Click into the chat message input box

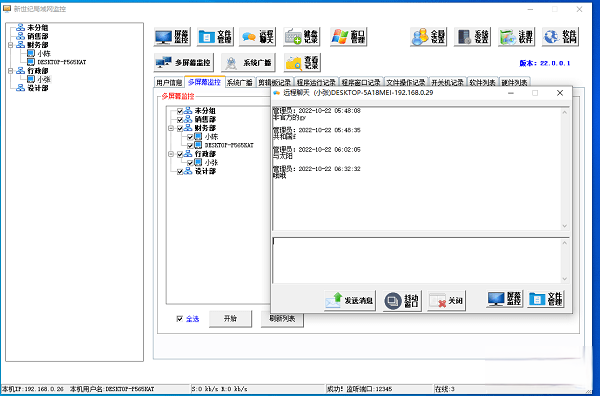(x=417, y=261)
